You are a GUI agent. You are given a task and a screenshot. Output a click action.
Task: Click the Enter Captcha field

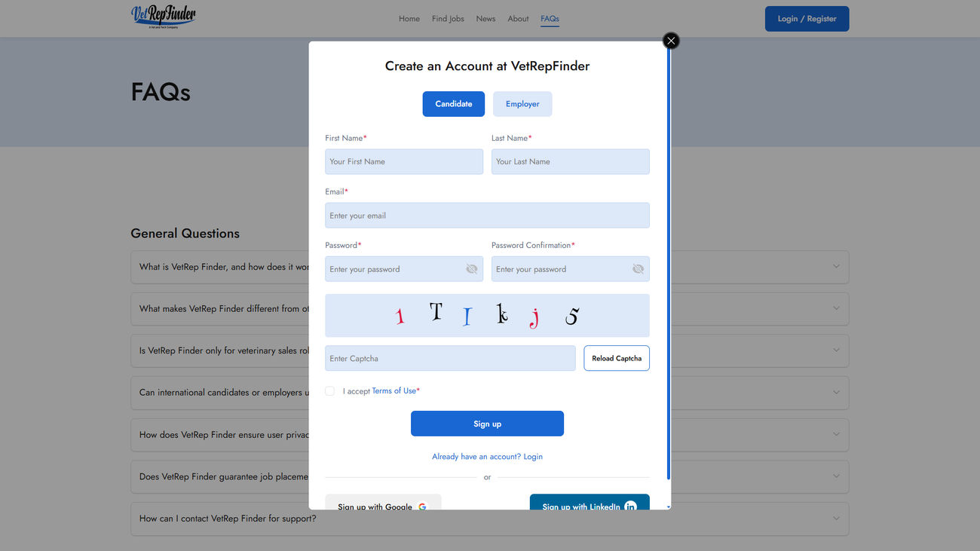coord(450,358)
